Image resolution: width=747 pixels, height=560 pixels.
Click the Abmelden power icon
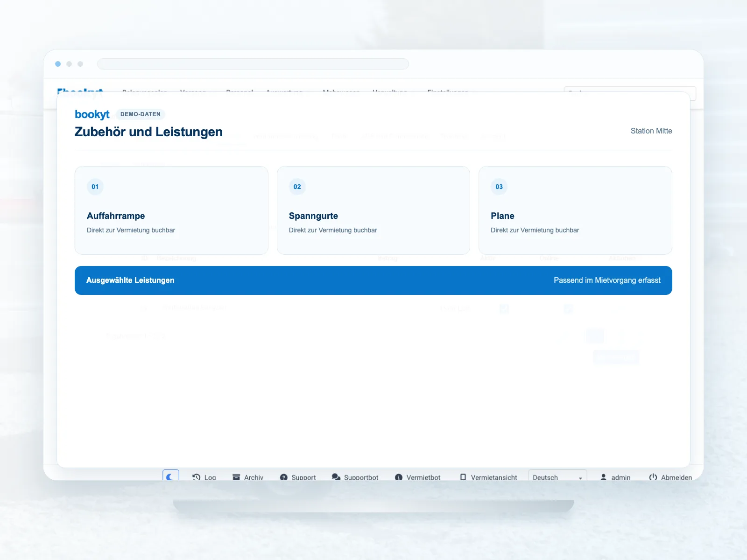click(653, 477)
